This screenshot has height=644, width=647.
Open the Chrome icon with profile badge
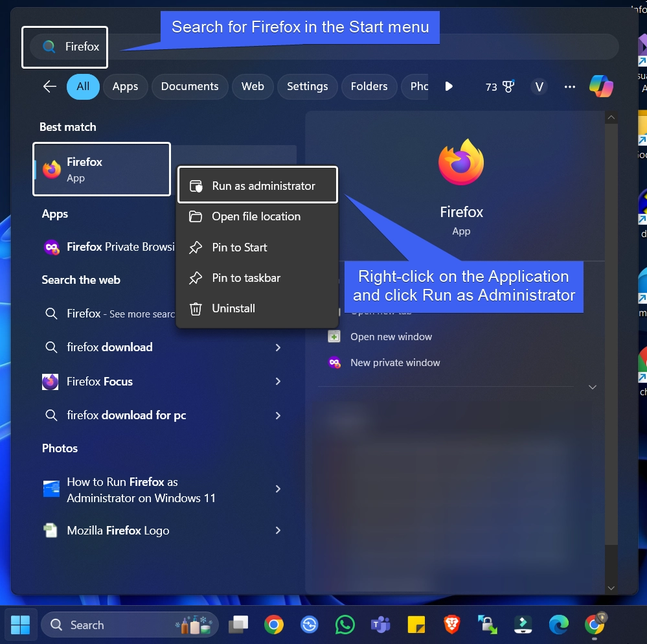[x=595, y=624]
